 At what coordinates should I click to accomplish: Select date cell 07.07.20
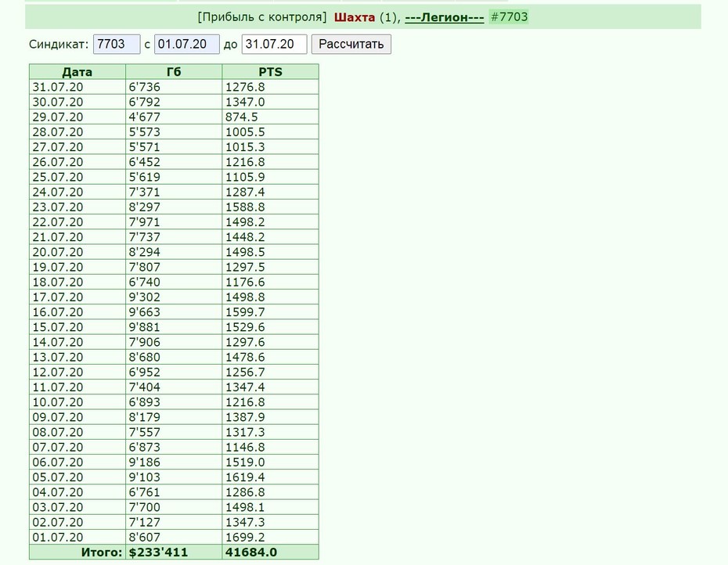point(58,447)
